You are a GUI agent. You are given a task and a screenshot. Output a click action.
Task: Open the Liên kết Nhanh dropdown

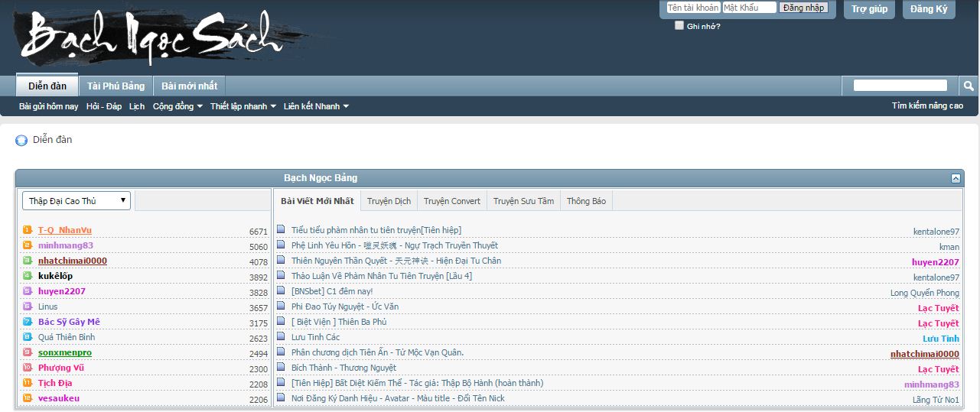(316, 106)
